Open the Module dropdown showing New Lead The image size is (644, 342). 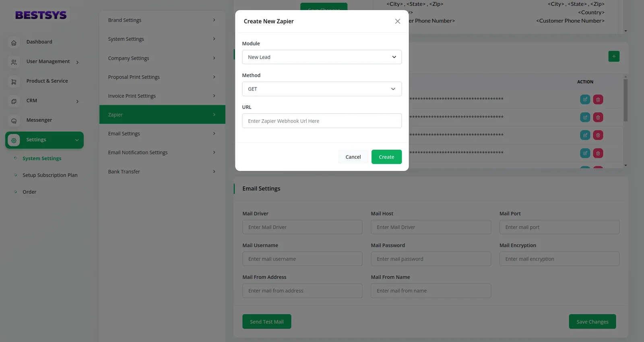click(x=322, y=57)
